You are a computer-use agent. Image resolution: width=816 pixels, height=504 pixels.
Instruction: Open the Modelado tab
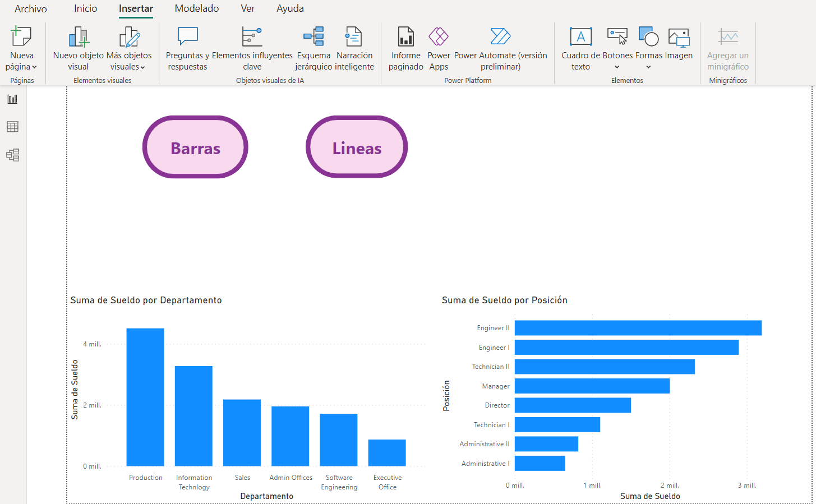coord(197,9)
